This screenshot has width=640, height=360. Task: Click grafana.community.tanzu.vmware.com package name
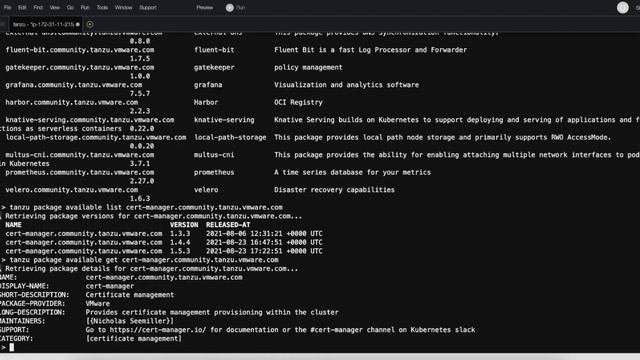tap(73, 85)
